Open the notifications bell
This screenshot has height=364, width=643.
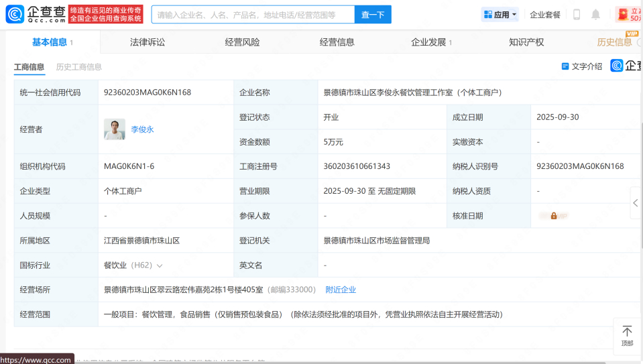pyautogui.click(x=595, y=15)
